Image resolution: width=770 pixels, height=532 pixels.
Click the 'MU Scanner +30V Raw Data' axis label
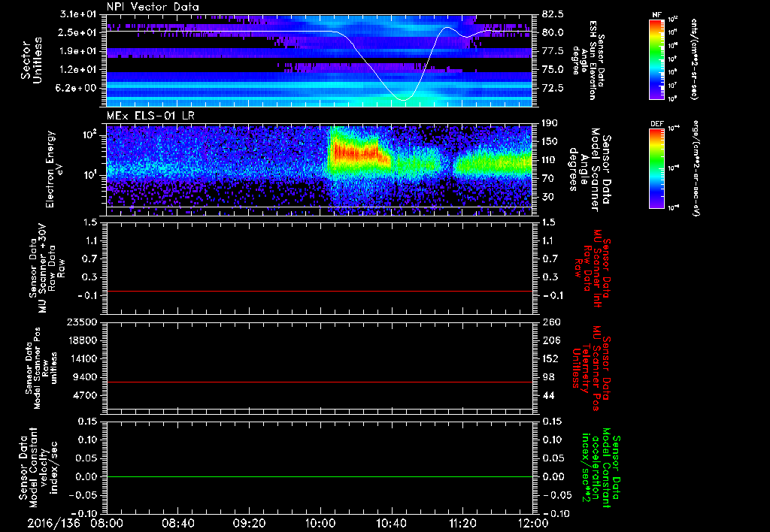(46, 268)
